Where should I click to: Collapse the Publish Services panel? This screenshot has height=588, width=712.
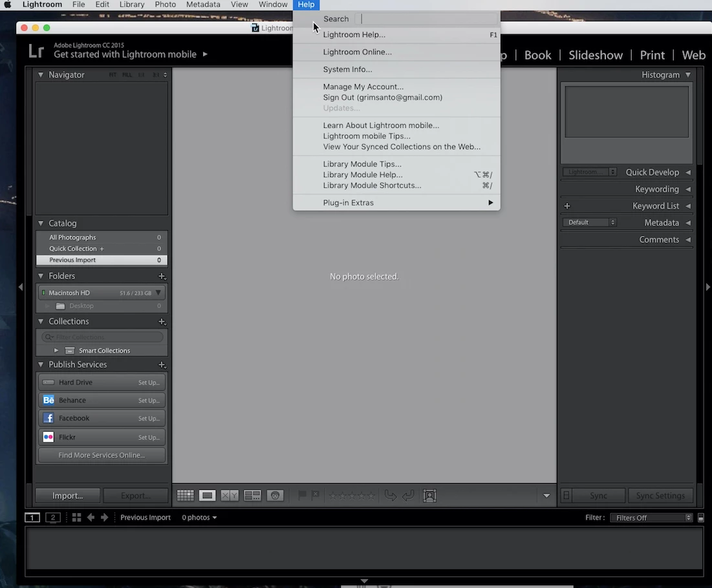(41, 364)
